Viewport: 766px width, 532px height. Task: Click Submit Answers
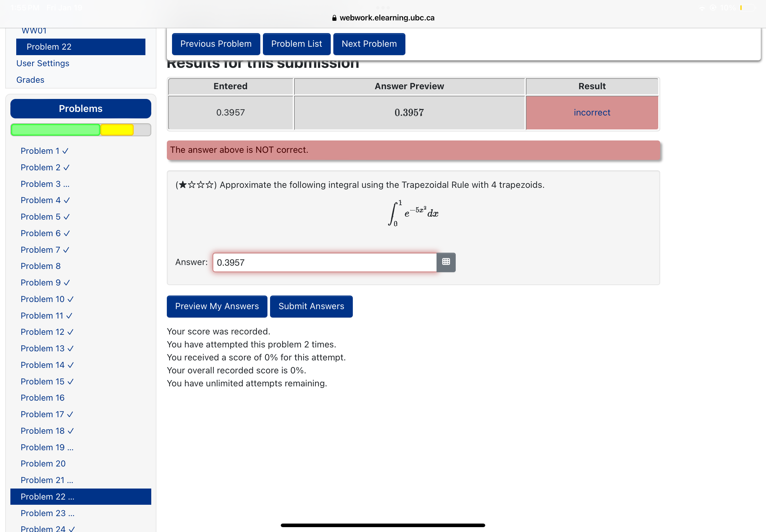[311, 306]
